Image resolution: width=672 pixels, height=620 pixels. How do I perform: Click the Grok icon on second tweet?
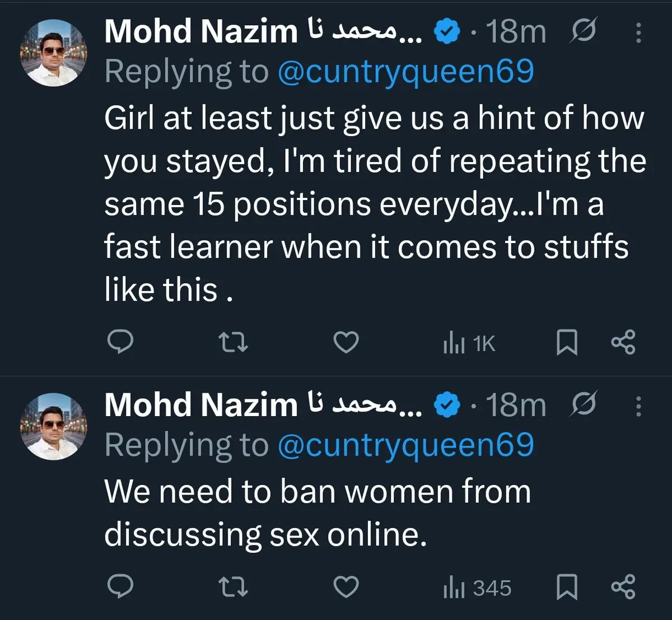pos(582,404)
